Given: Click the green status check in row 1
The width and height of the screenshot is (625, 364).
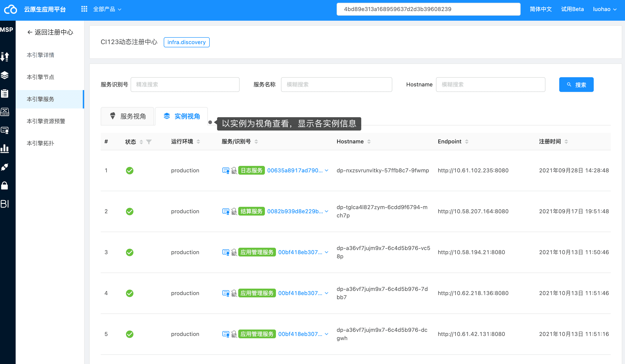Looking at the screenshot, I should [130, 171].
